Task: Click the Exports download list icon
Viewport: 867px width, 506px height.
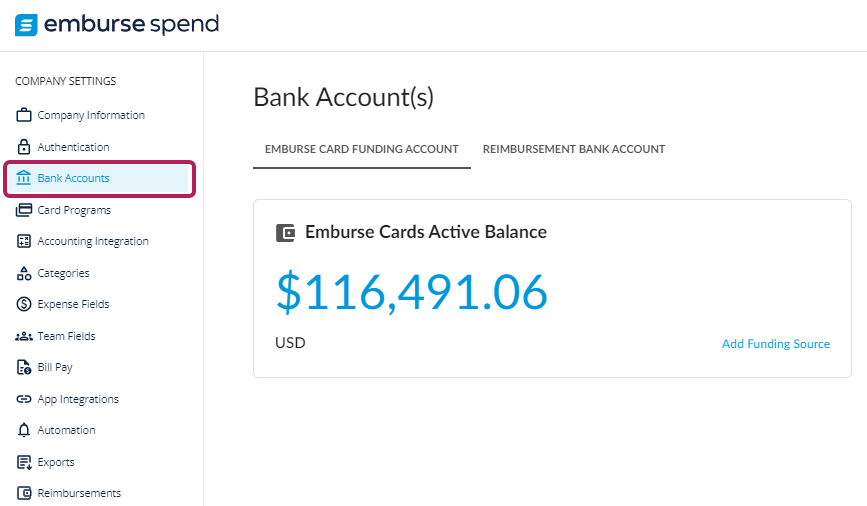Action: tap(24, 462)
